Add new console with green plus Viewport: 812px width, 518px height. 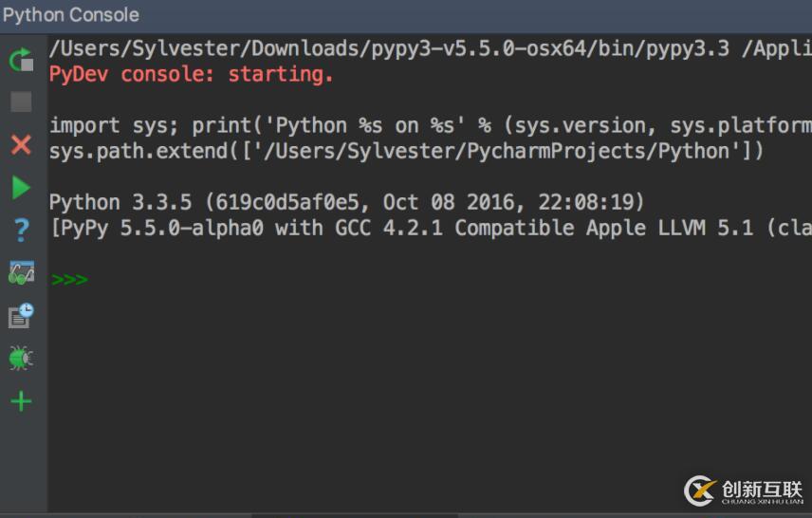point(21,401)
